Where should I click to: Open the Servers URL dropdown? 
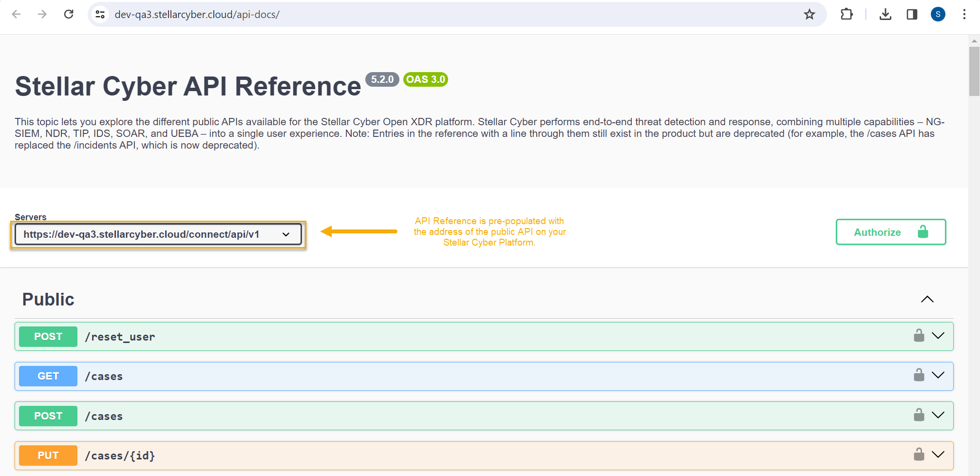pos(158,234)
